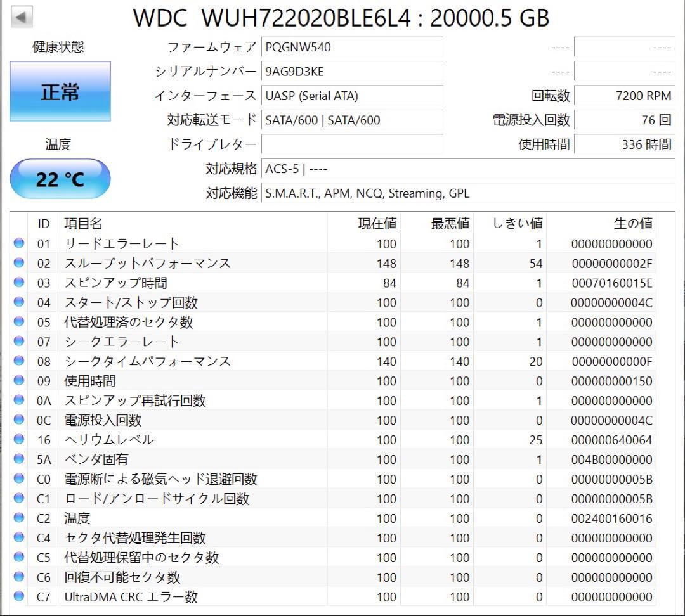
Task: Click the blue status indicator beside リードエラーレート
Action: point(20,243)
